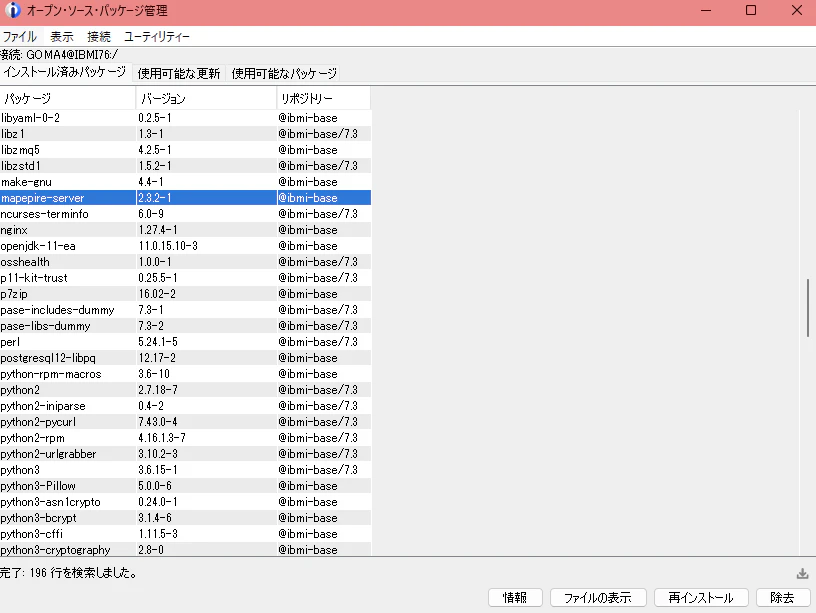Image resolution: width=816 pixels, height=613 pixels.
Task: Select the libyaml-0-2 package row
Action: tap(185, 118)
